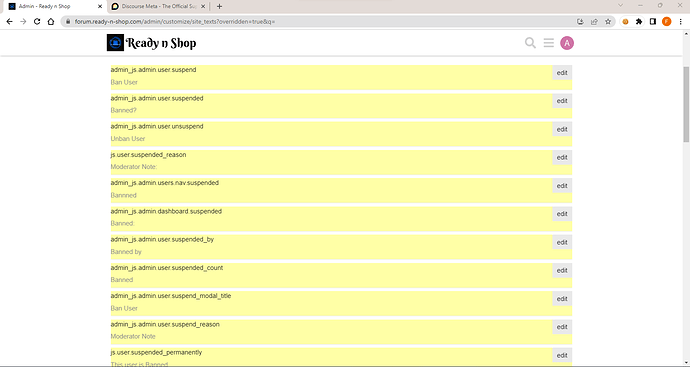
Task: Edit the js.user.suspended_permanently text
Action: click(562, 356)
